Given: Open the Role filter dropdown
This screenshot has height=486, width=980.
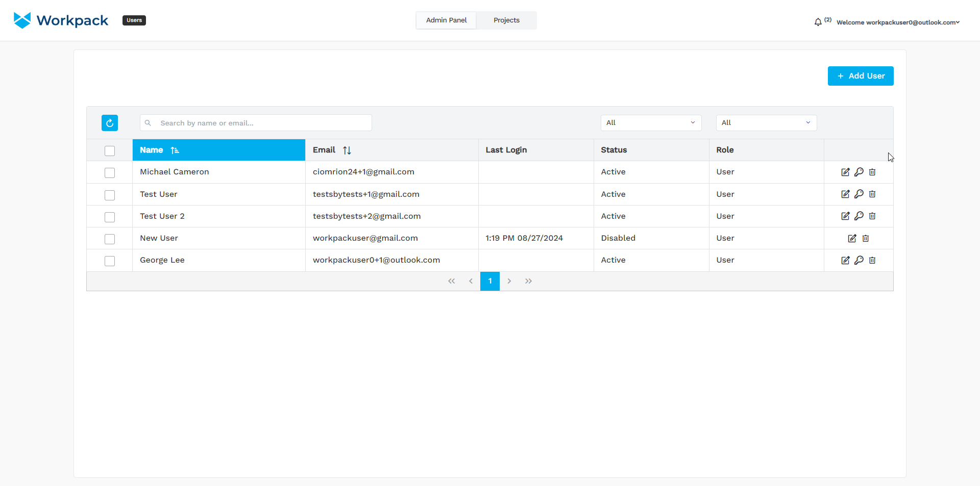Looking at the screenshot, I should (766, 123).
